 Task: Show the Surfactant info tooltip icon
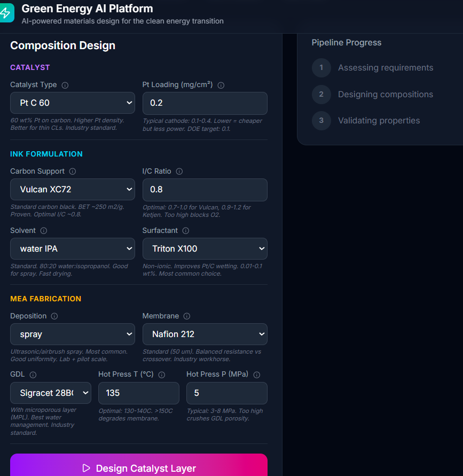pyautogui.click(x=186, y=231)
